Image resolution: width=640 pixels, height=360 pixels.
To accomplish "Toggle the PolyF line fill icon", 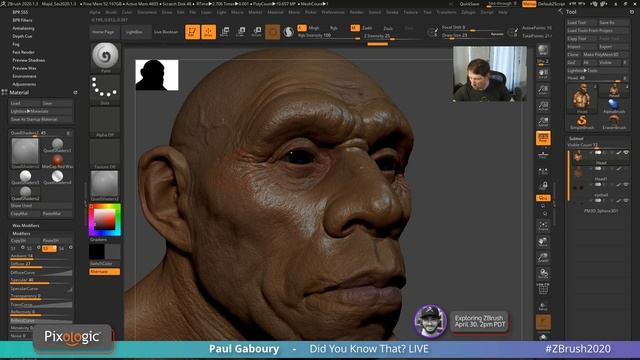I will coord(543,289).
